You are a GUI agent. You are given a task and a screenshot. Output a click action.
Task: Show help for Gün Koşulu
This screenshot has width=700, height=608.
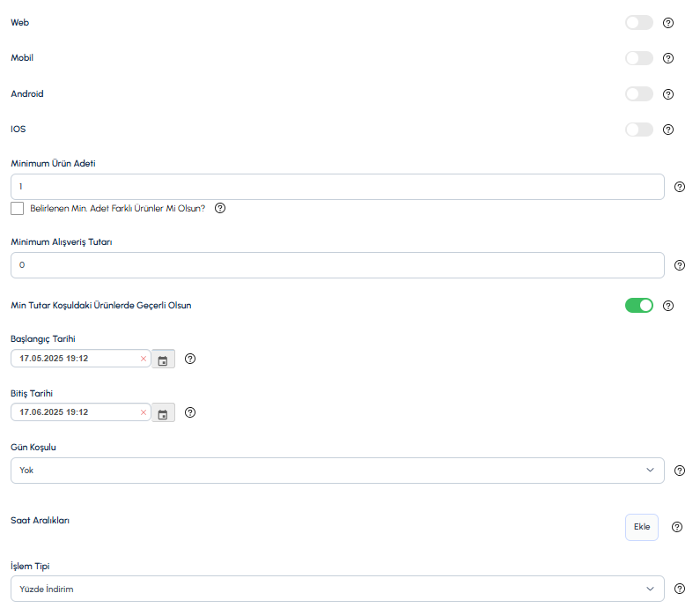point(680,471)
